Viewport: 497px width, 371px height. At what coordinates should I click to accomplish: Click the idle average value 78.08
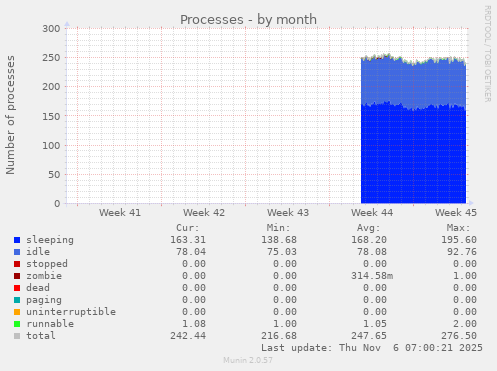pos(372,252)
